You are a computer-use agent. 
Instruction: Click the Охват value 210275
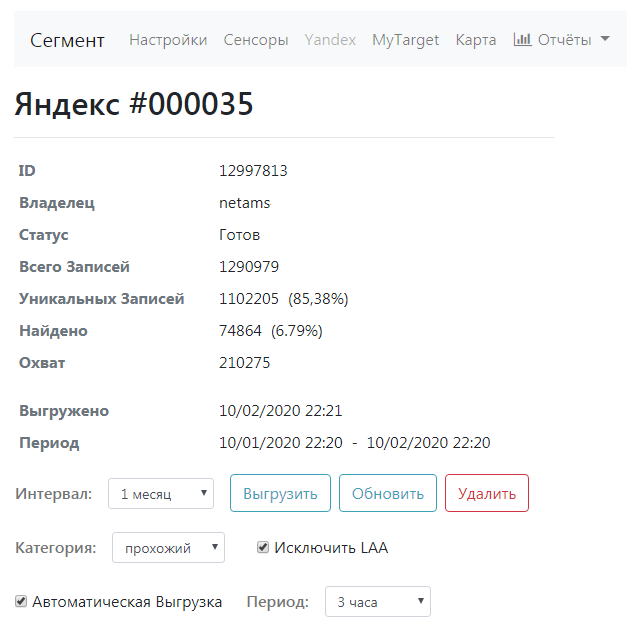(x=244, y=362)
